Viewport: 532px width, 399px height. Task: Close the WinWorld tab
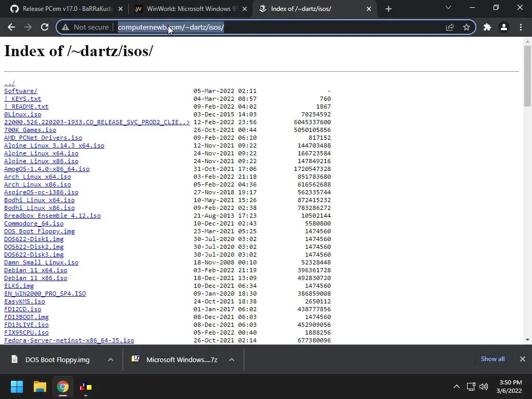[x=245, y=9]
